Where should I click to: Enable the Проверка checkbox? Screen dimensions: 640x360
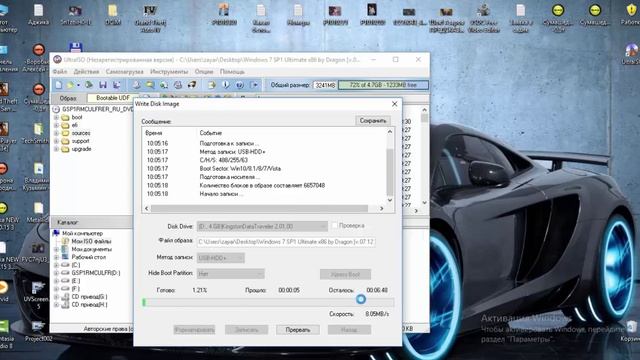pos(334,225)
